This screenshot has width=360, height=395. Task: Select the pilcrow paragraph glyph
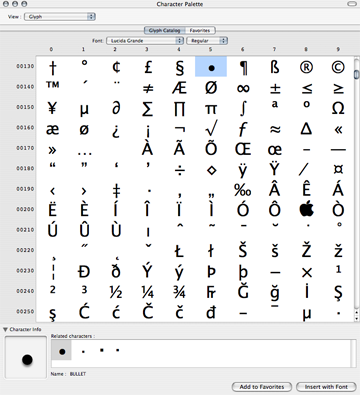coord(243,68)
